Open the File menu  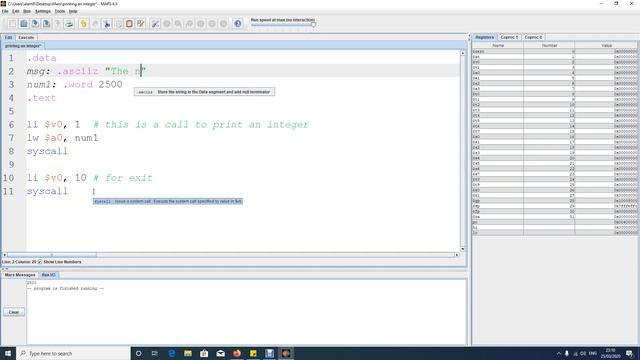(5, 11)
